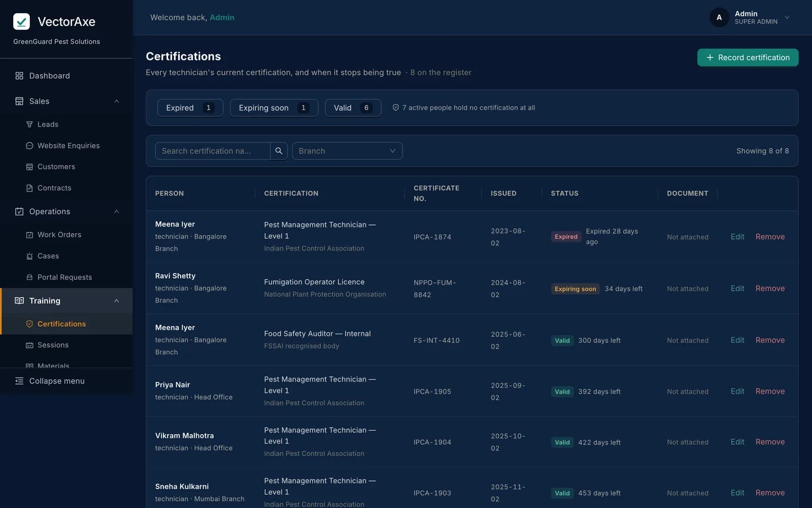812x508 pixels.
Task: Click the Leads funnel icon
Action: (x=29, y=124)
